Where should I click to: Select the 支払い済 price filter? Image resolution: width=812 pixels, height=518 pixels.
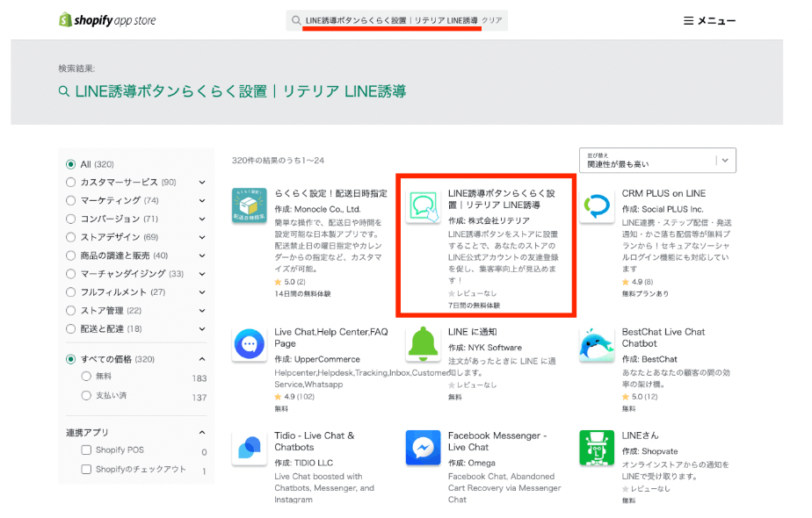tap(86, 395)
